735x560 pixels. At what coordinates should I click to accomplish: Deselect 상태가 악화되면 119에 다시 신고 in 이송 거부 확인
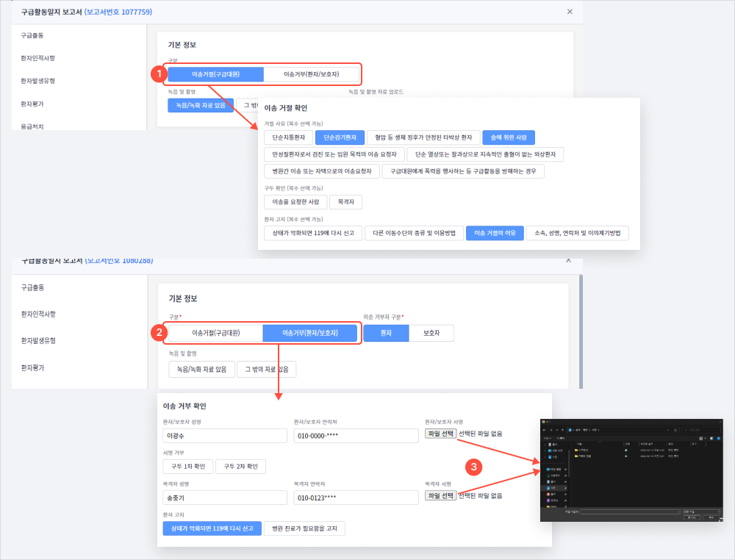click(x=212, y=528)
